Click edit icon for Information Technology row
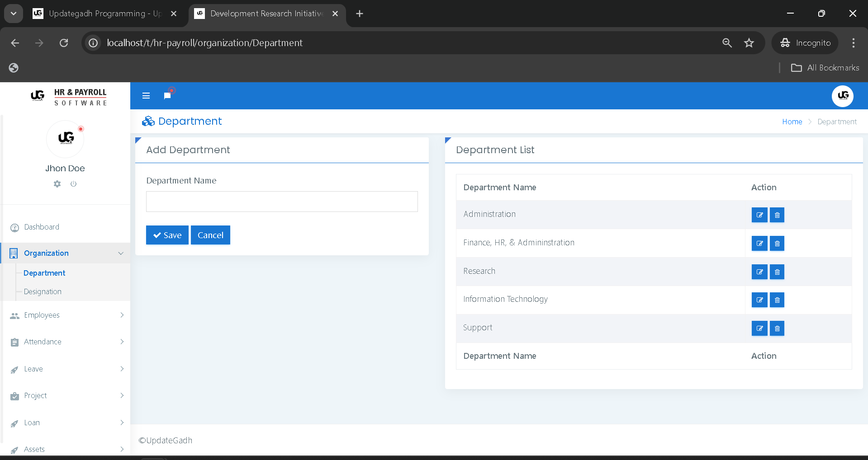Screen dimensions: 868x460 click(x=759, y=300)
